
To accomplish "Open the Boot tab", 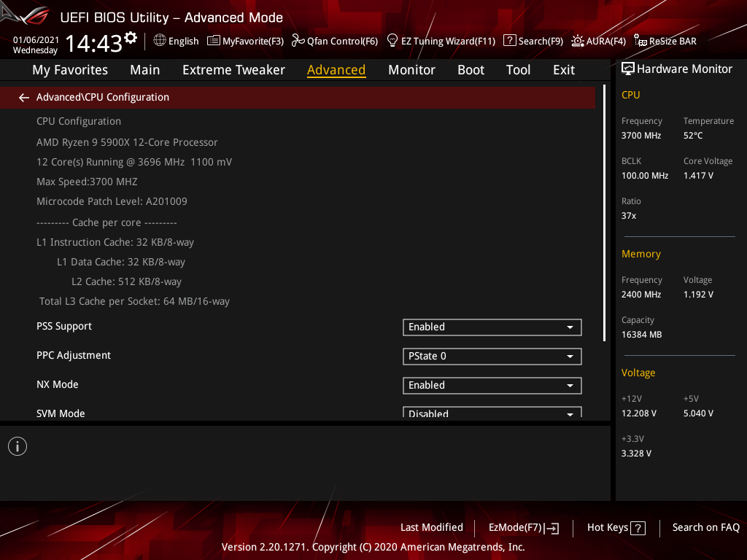I will point(471,70).
